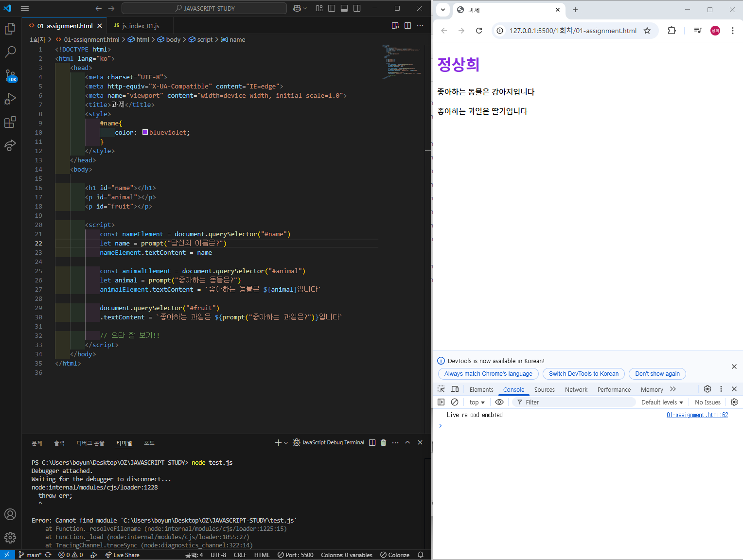Open the Manage gear menu in VS Code
This screenshot has height=560, width=743.
(x=10, y=537)
